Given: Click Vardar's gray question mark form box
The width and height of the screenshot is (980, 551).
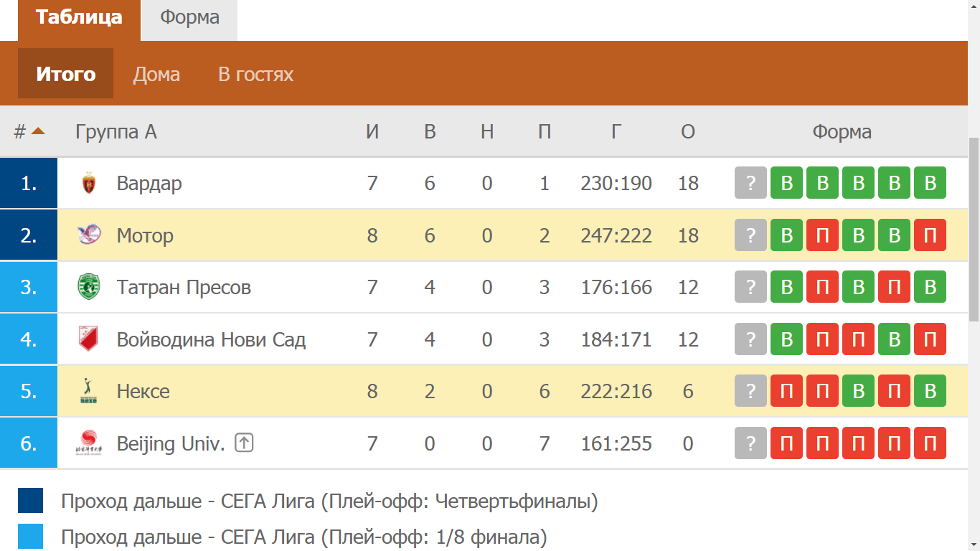Looking at the screenshot, I should click(750, 183).
